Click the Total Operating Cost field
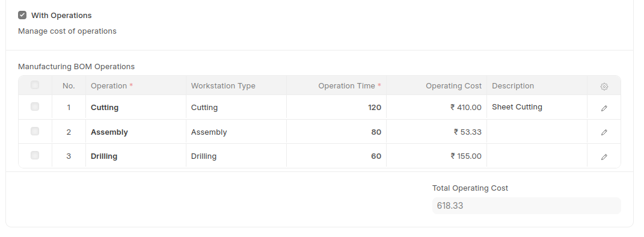 (x=526, y=206)
